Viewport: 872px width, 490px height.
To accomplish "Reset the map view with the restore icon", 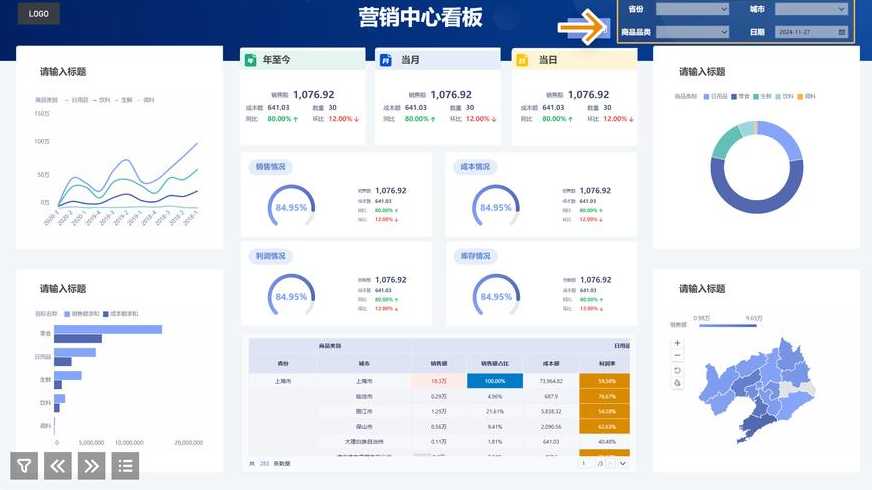I will [677, 370].
